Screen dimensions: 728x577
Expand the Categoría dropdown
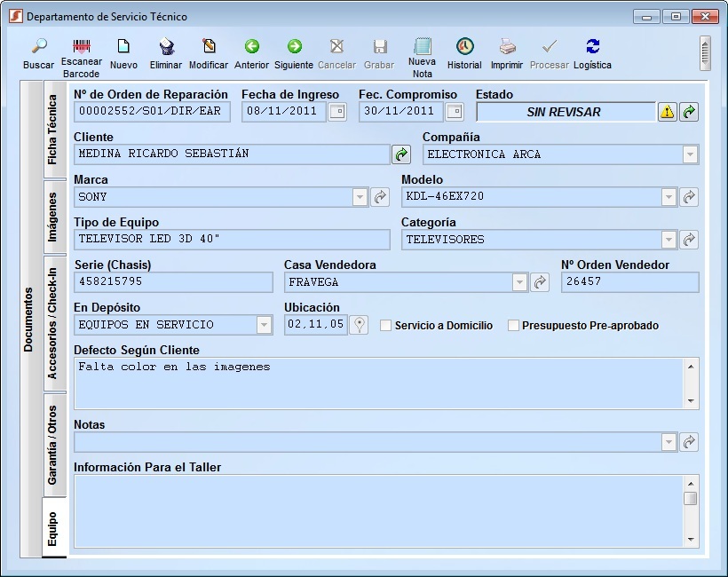pyautogui.click(x=669, y=240)
